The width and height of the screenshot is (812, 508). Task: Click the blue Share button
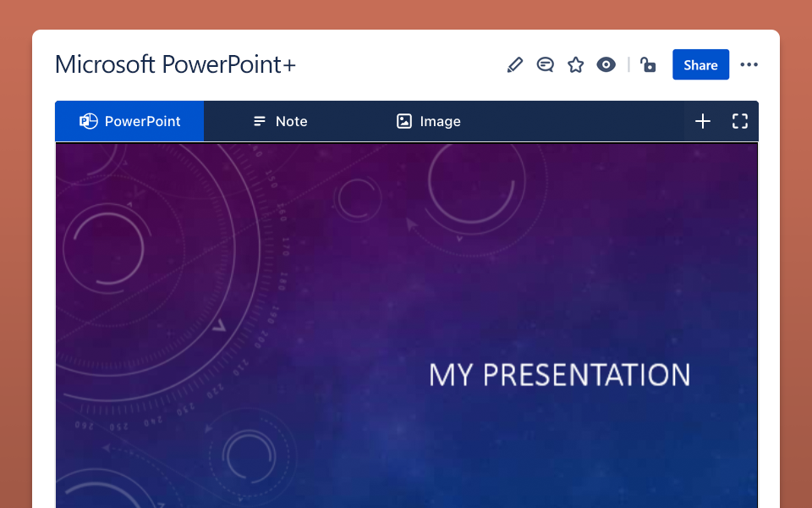(x=700, y=65)
